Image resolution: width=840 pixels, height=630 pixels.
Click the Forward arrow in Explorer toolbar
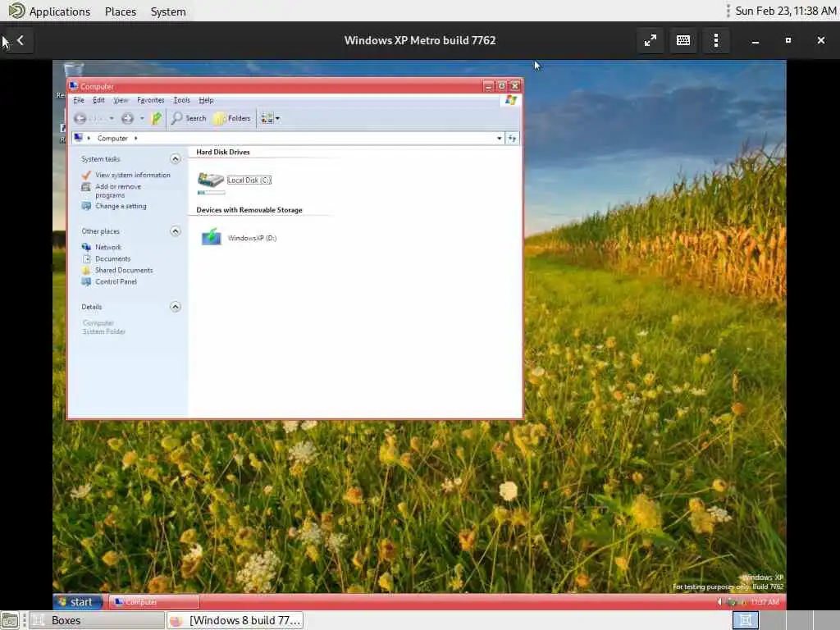[127, 118]
